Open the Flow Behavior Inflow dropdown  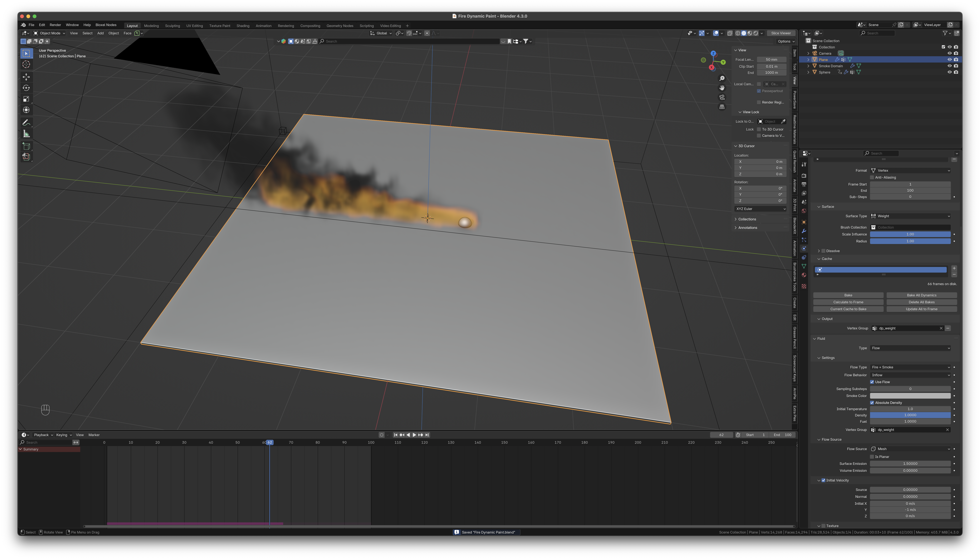(x=910, y=375)
